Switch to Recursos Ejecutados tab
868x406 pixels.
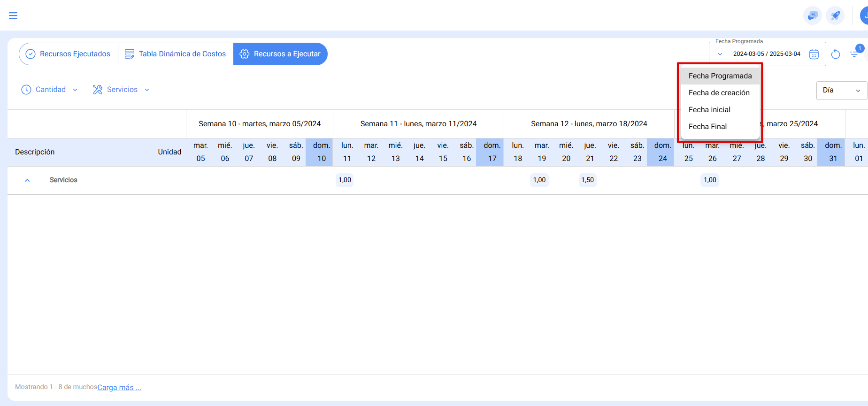pyautogui.click(x=69, y=54)
